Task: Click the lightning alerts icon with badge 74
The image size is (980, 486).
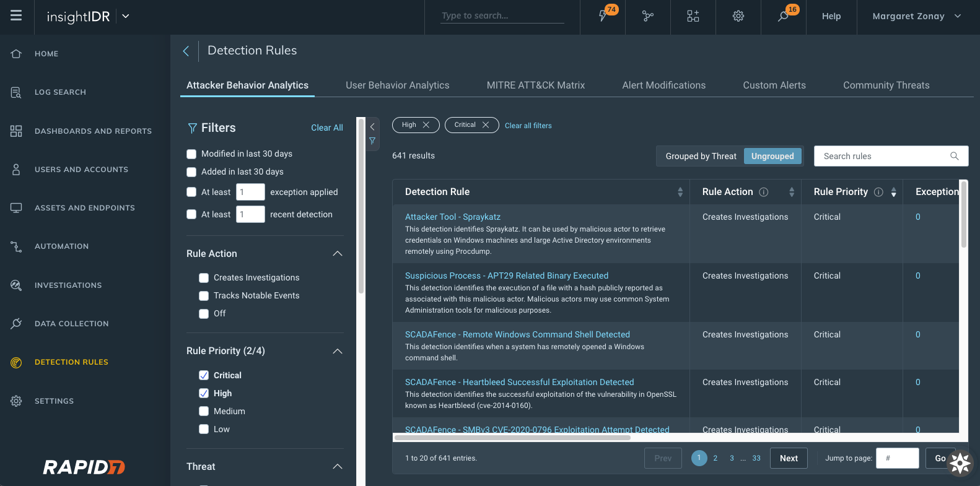Action: click(x=603, y=16)
